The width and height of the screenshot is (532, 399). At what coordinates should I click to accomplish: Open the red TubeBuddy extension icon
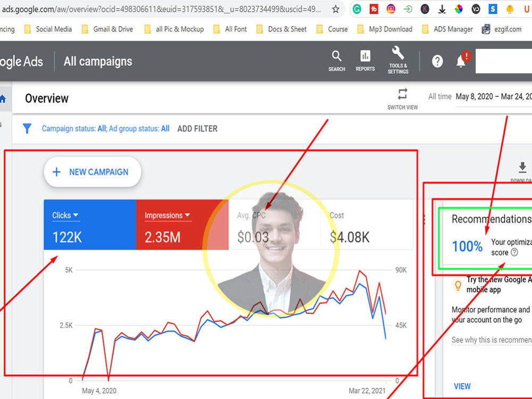point(374,9)
